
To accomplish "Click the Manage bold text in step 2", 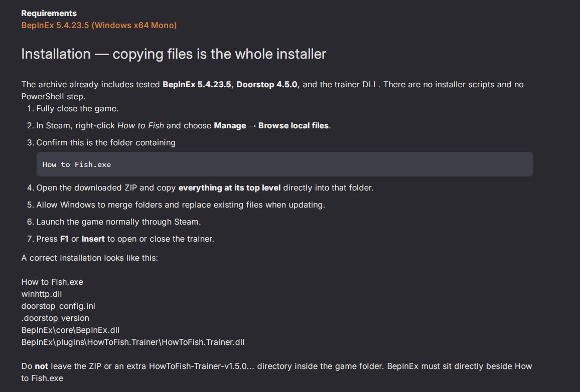I will point(230,126).
